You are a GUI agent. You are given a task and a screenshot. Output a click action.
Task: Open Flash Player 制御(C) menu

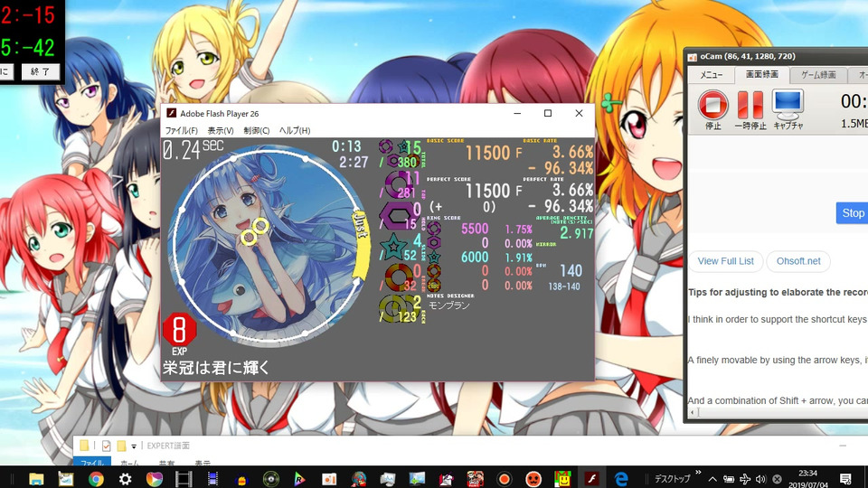[256, 130]
